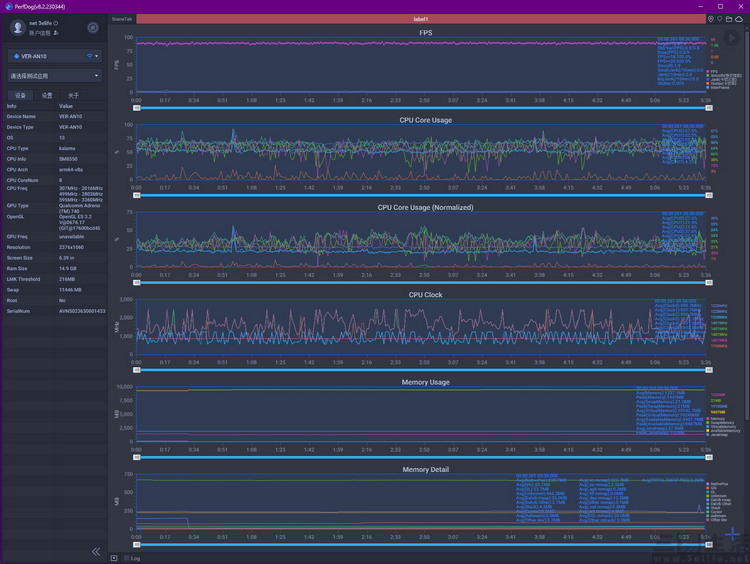Click the CPU Type value kalama

point(67,148)
